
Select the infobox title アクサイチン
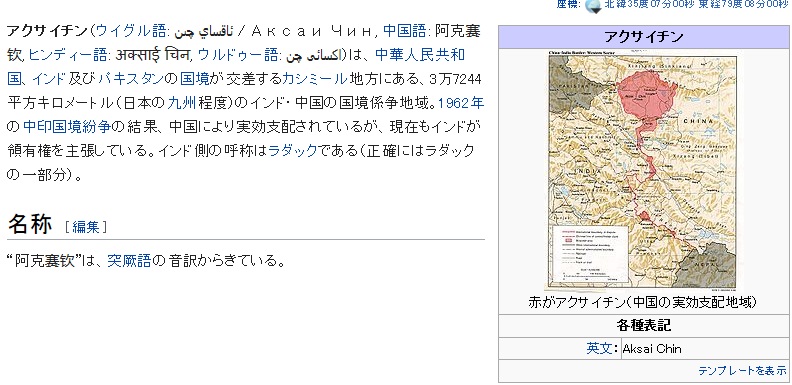(644, 37)
